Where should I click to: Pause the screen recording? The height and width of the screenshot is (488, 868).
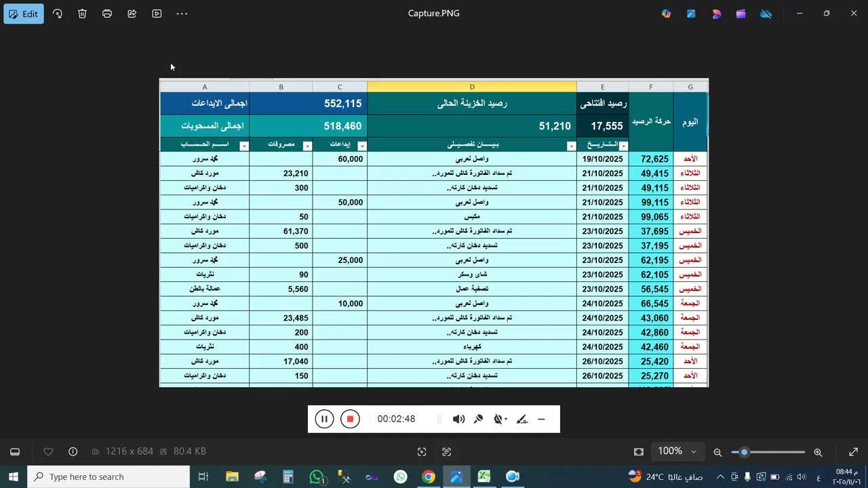point(324,419)
